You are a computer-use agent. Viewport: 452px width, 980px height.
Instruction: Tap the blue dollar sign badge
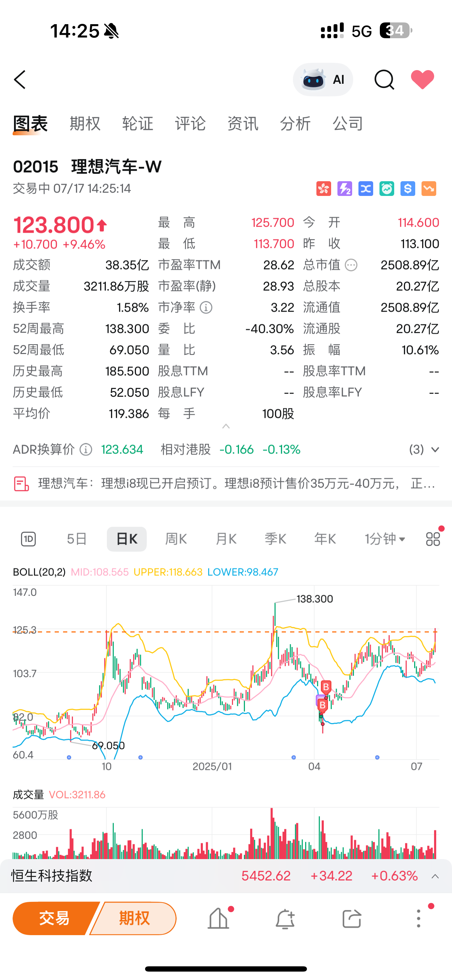point(408,189)
